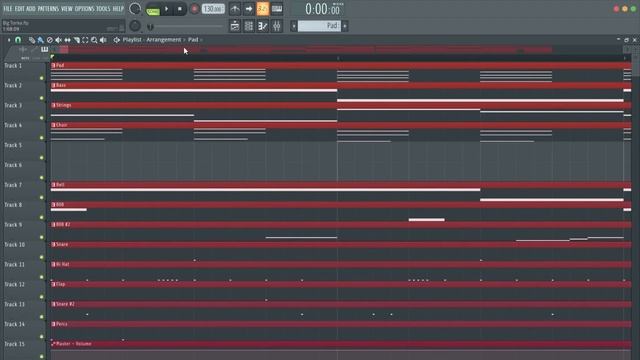Image resolution: width=640 pixels, height=360 pixels.
Task: Click the Arrangement breadcrumb label
Action: click(x=164, y=40)
